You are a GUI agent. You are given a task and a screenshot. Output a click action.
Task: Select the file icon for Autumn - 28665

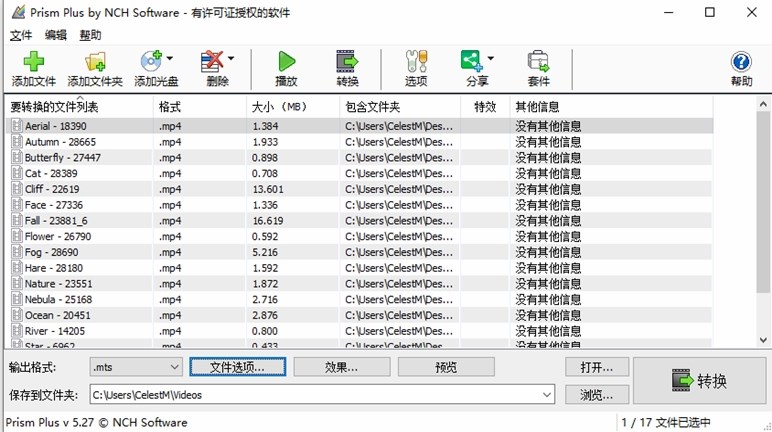(x=17, y=142)
